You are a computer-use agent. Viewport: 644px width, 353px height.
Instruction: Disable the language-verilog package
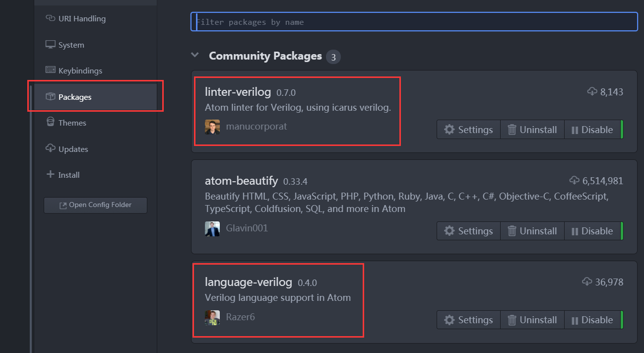click(x=593, y=320)
